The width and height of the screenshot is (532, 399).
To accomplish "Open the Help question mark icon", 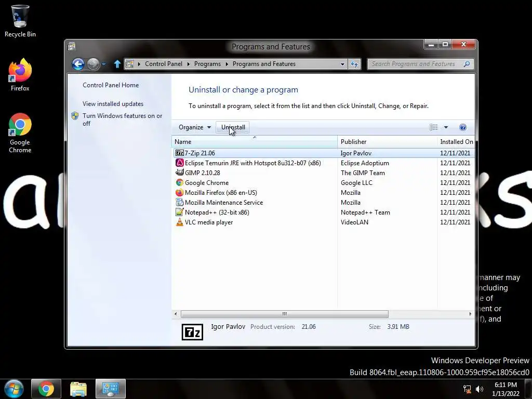I will pyautogui.click(x=463, y=127).
